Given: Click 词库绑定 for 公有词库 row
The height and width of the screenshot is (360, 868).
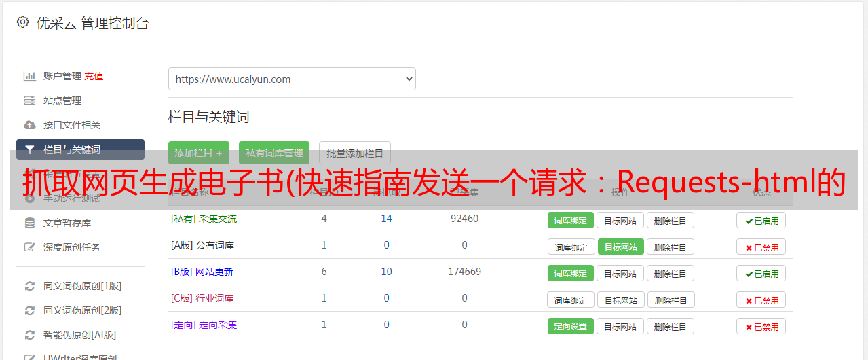Looking at the screenshot, I should point(571,247).
